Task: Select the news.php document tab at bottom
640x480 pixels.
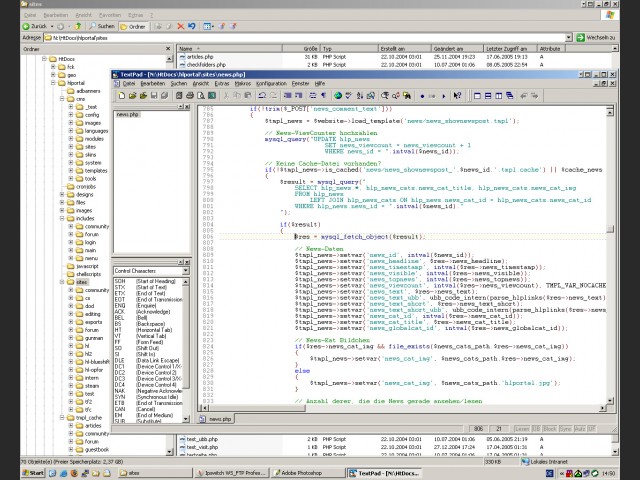Action: pyautogui.click(x=216, y=419)
